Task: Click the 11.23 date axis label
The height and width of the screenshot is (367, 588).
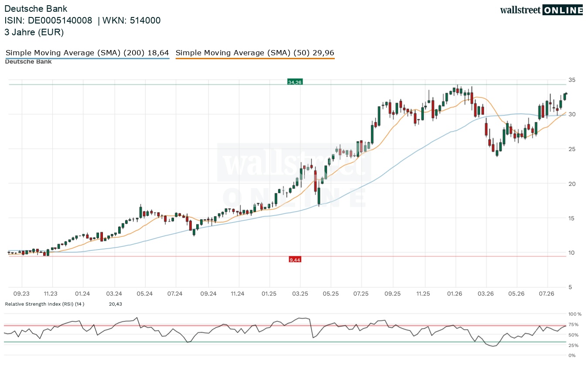Action: click(x=51, y=294)
